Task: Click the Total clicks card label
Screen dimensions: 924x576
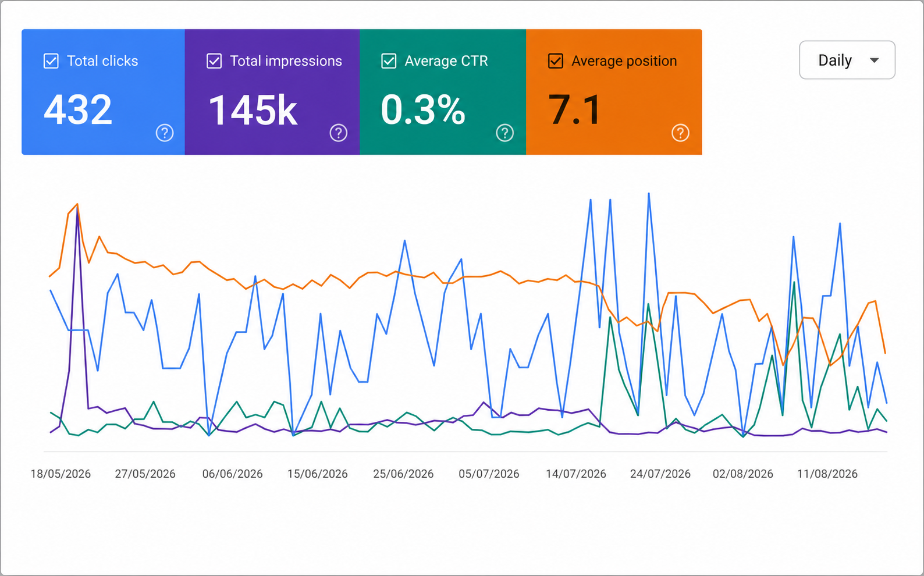Action: 102,61
